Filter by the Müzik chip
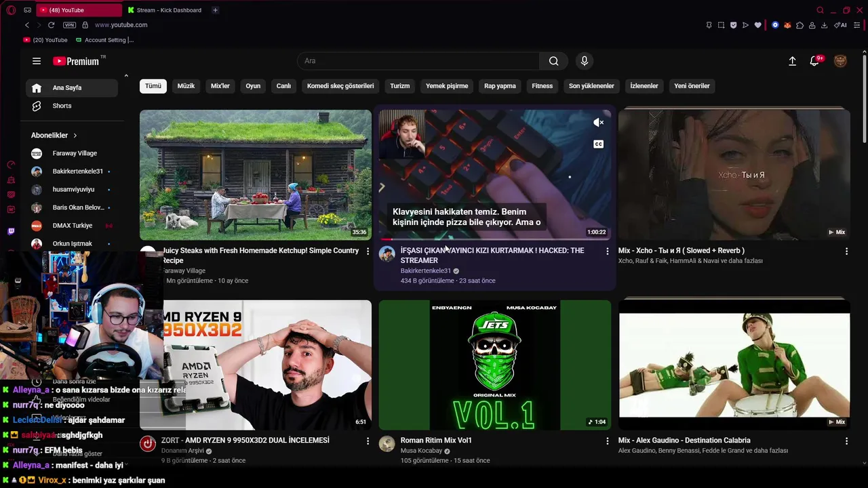868x488 pixels. point(186,86)
